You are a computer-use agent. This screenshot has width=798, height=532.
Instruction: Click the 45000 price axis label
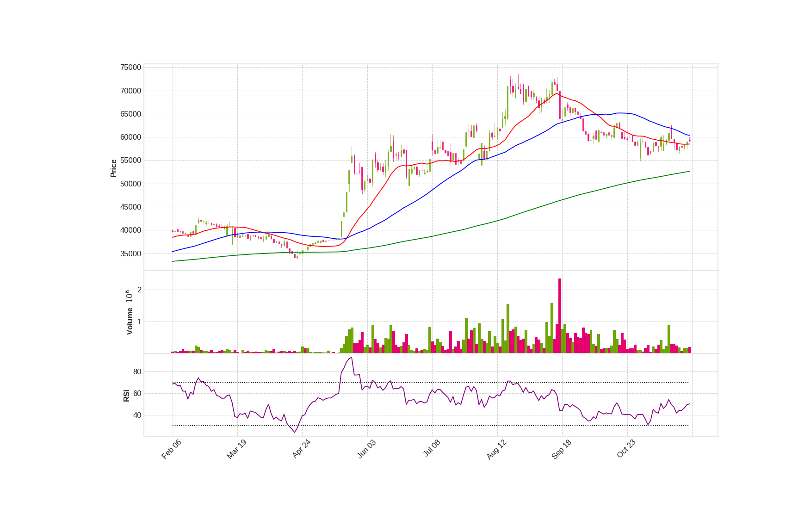pyautogui.click(x=130, y=207)
